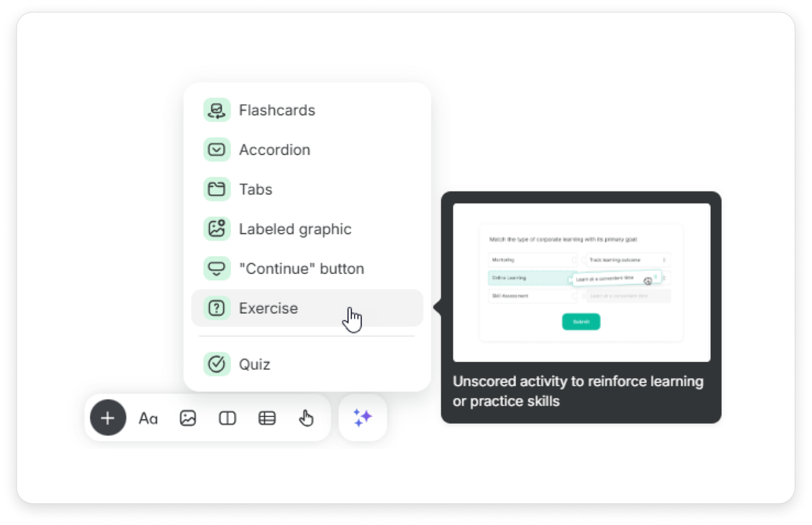Insert a table using the table icon

click(x=267, y=418)
